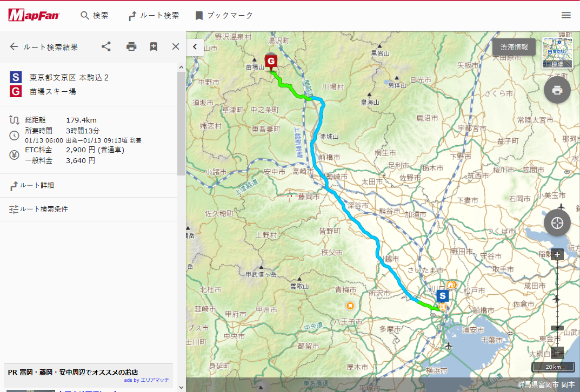
Task: Click the ETC料金 2,900 円 value
Action: [x=95, y=150]
